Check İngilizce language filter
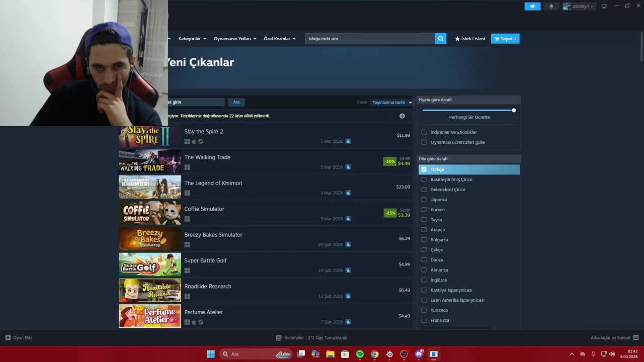Viewport: 644px width, 362px height. (424, 280)
